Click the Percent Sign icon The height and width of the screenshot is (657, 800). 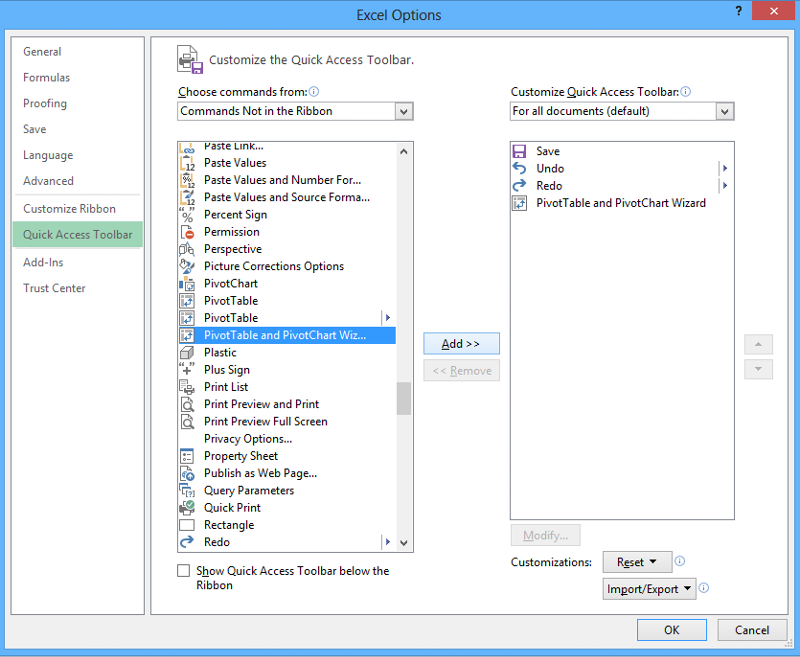187,215
